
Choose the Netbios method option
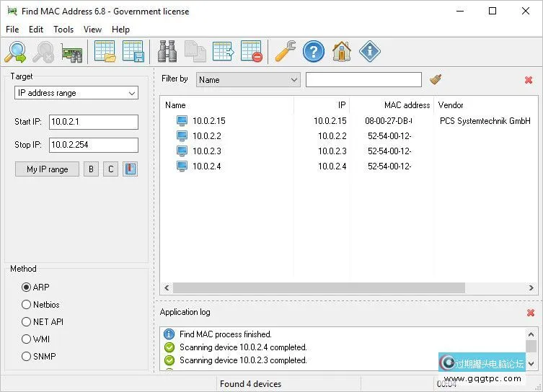pyautogui.click(x=27, y=304)
